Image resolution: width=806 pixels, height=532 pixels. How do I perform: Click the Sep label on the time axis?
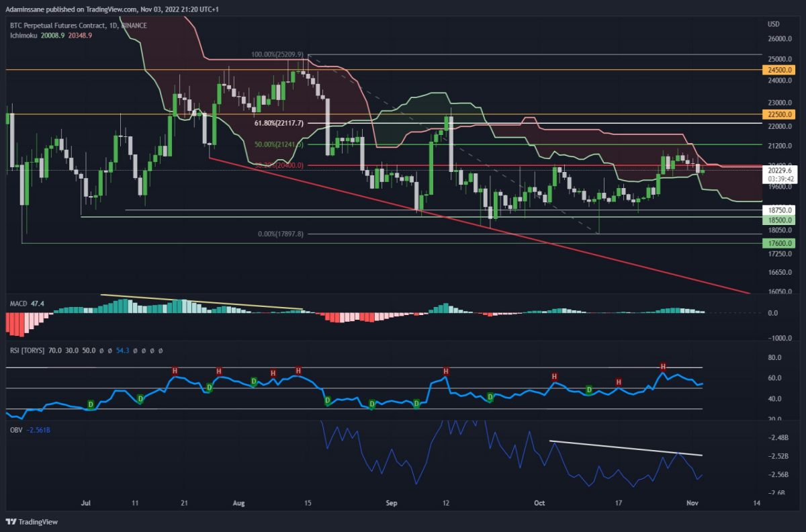[393, 502]
